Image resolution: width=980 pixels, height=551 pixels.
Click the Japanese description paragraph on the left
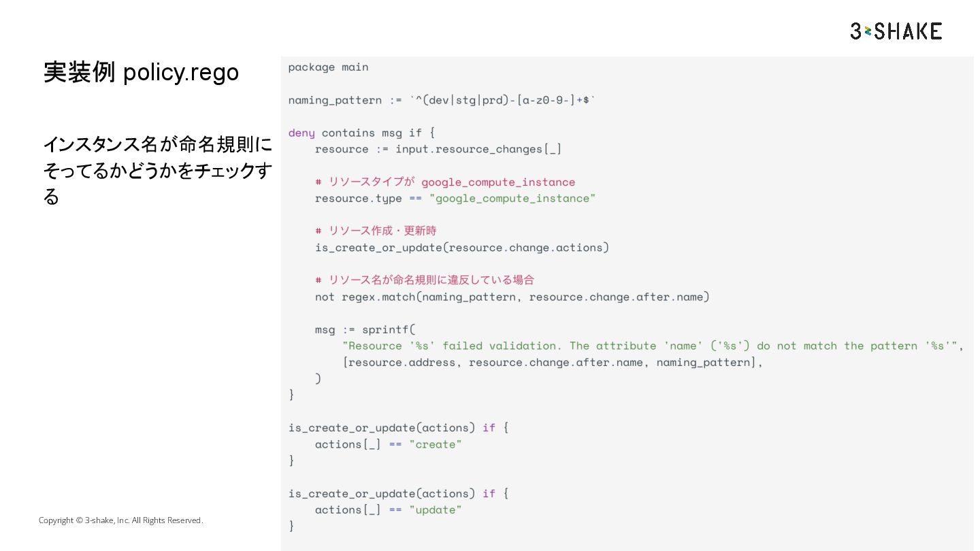157,171
